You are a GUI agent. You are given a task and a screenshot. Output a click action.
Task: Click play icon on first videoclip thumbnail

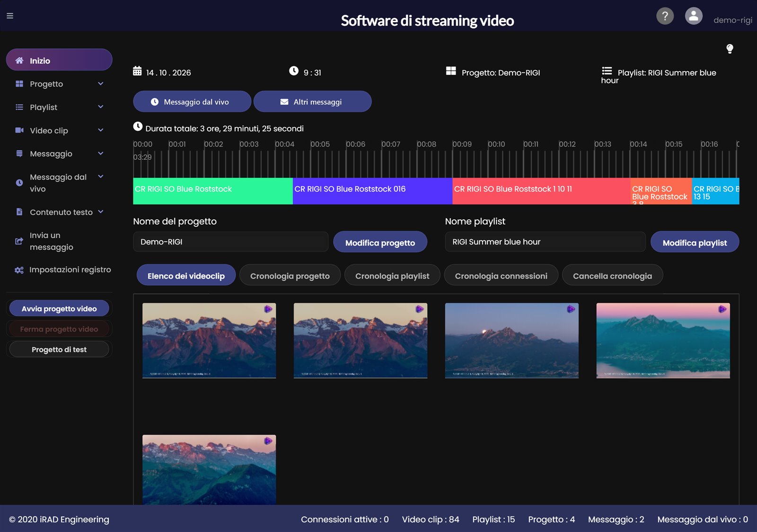pyautogui.click(x=268, y=309)
